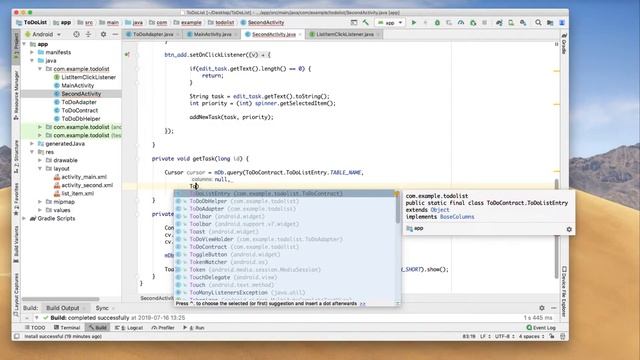Screen dimensions: 640x360
Task: Open the Terminal tool tab
Action: tap(67, 328)
